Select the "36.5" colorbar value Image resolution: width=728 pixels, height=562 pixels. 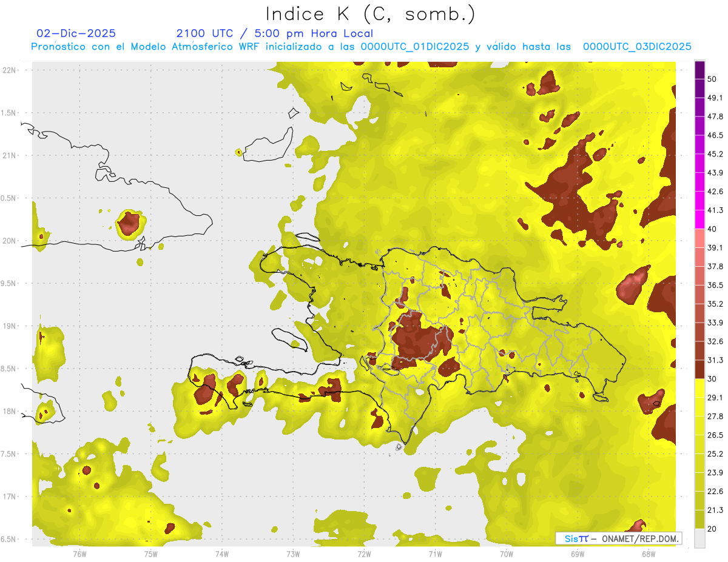(x=715, y=285)
